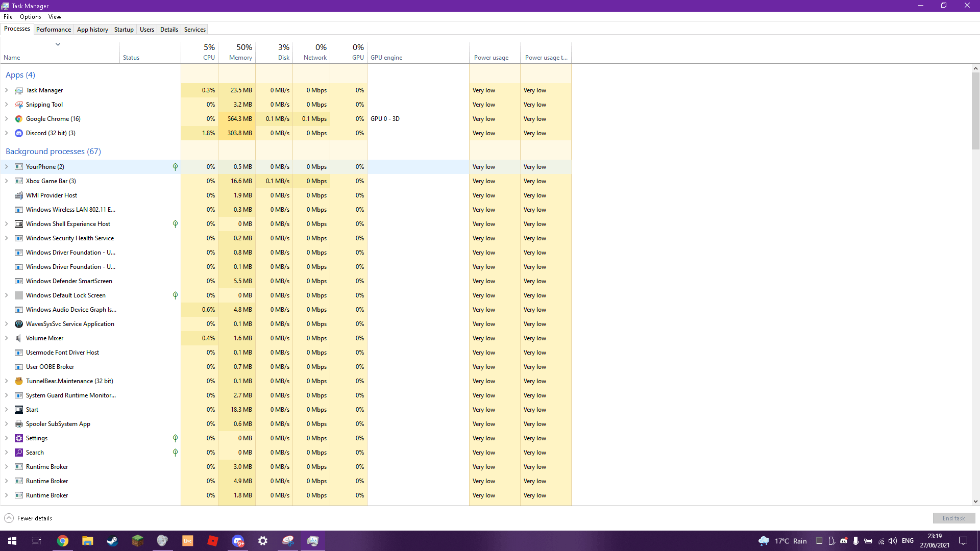Click the Search process icon
The height and width of the screenshot is (551, 980).
(19, 453)
